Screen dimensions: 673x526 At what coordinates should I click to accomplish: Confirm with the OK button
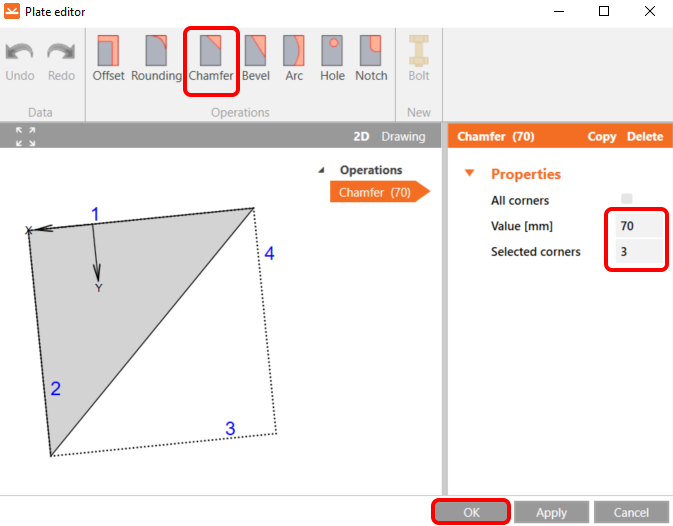click(x=471, y=512)
